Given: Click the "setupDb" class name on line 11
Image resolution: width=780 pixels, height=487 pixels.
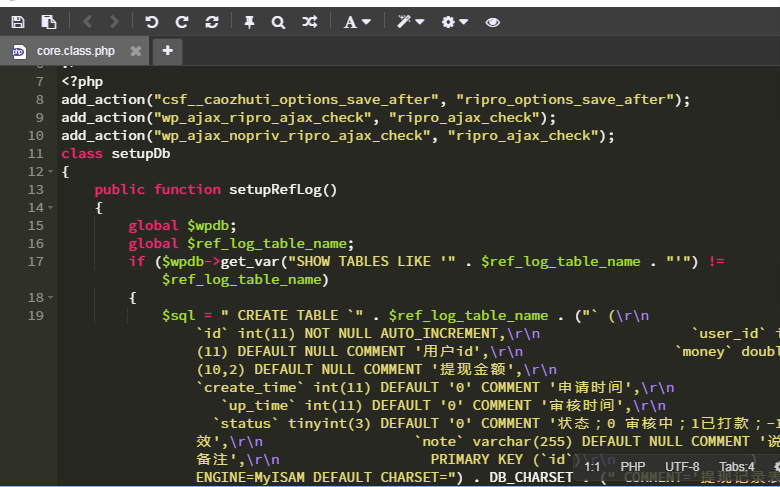Looking at the screenshot, I should pyautogui.click(x=141, y=153).
